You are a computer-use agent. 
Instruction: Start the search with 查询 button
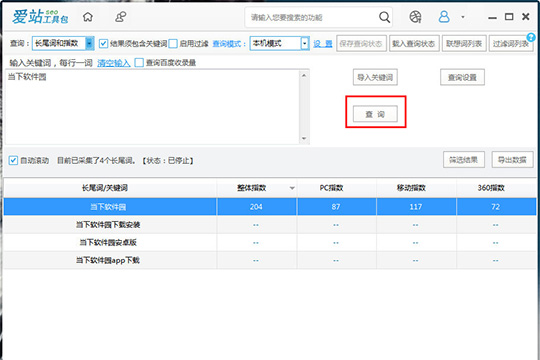[375, 114]
